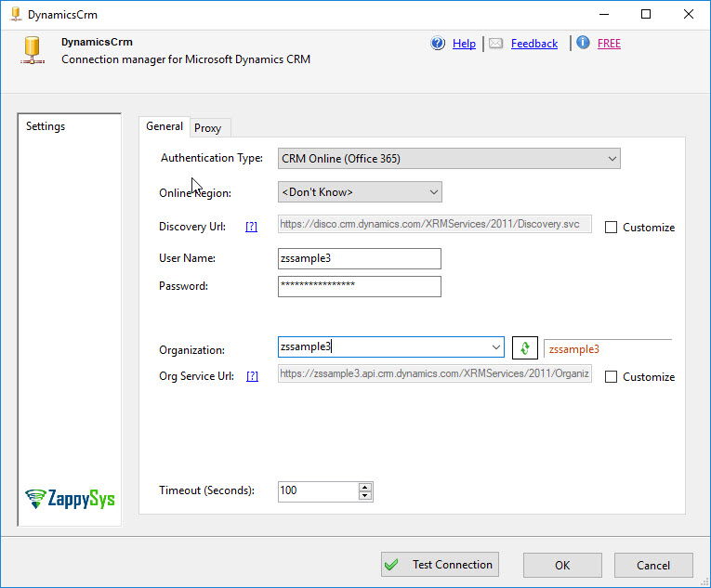The width and height of the screenshot is (711, 588).
Task: Open the Feedback link
Action: [534, 44]
